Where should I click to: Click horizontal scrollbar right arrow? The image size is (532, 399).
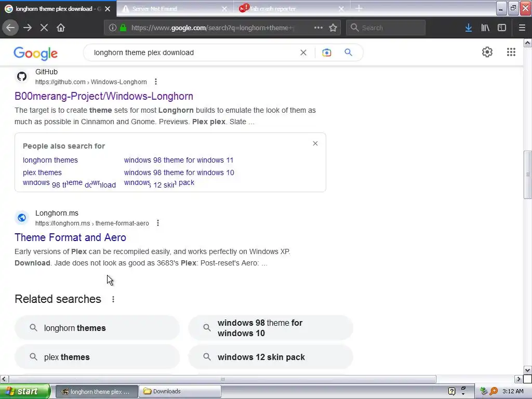[518, 379]
